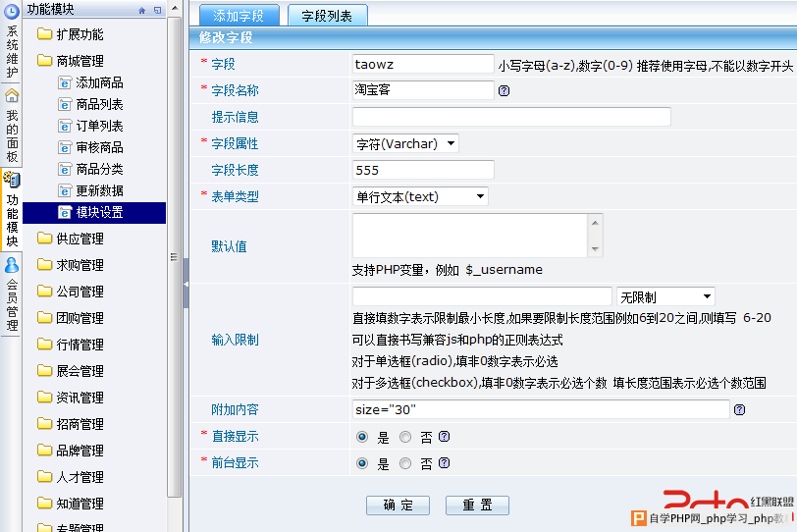
Task: Expand the 行情管理 folder
Action: [x=70, y=345]
